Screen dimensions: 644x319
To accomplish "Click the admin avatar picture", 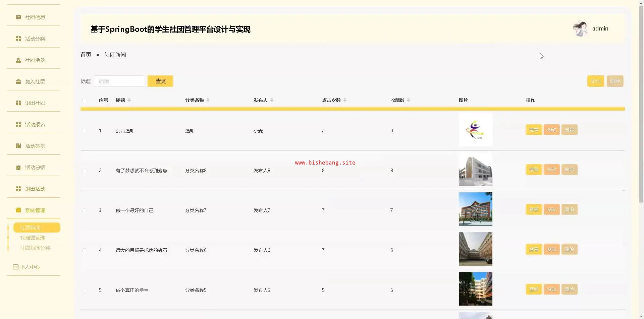I will click(x=580, y=29).
